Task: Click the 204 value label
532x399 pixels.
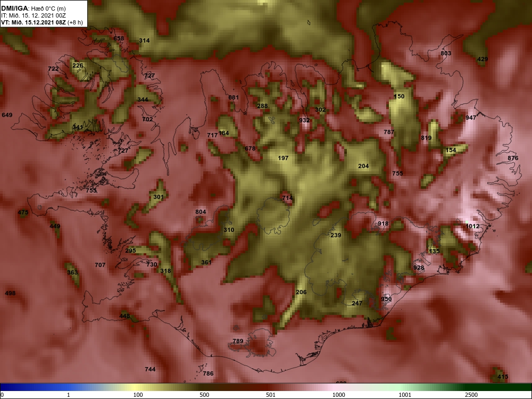Action: pos(363,166)
